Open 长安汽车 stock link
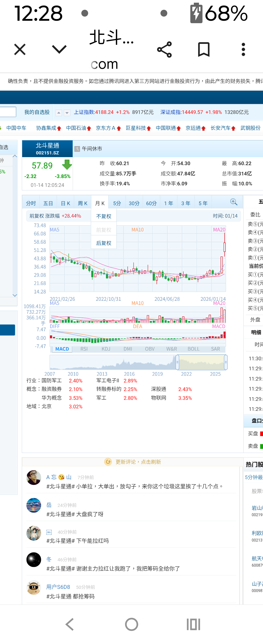 click(x=221, y=128)
